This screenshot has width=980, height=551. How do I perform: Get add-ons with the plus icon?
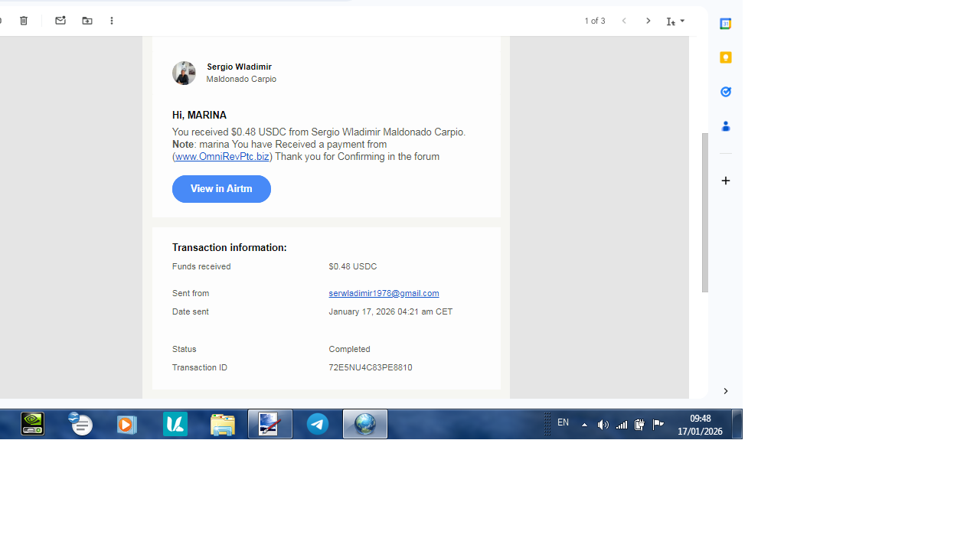725,181
